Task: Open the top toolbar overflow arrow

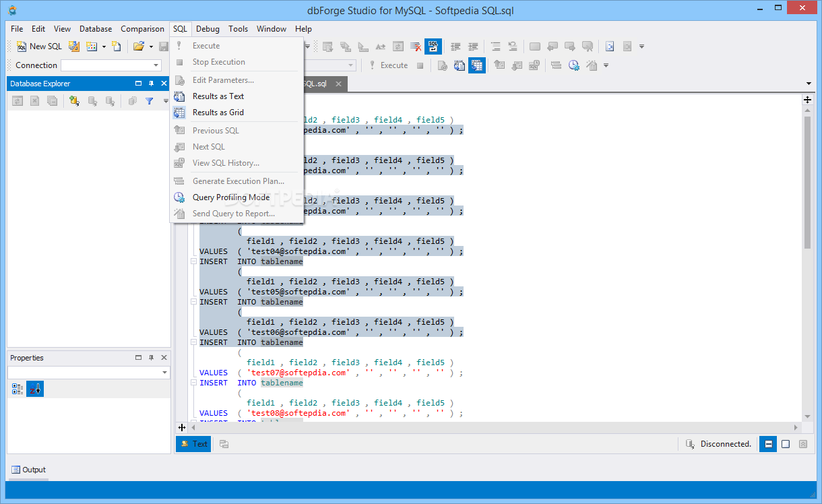Action: (x=641, y=46)
